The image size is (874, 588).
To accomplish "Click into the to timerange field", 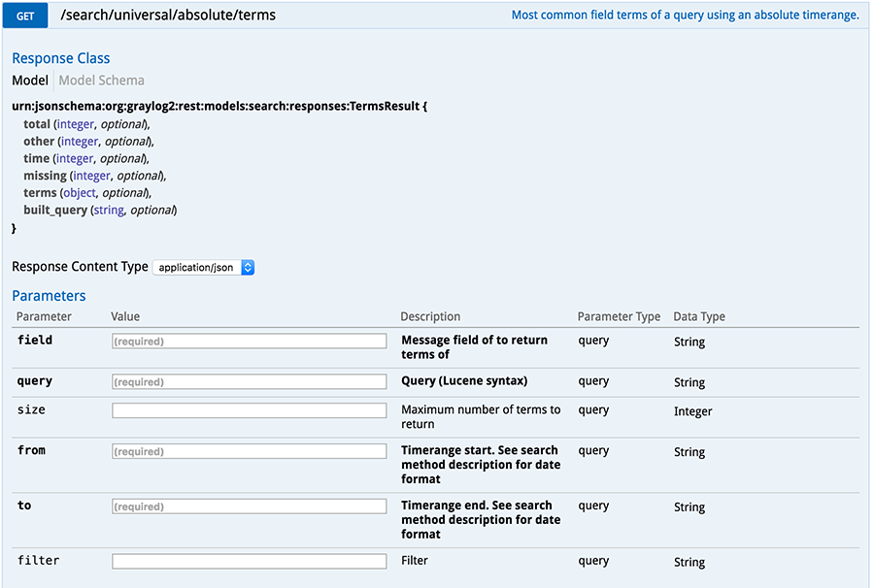I will (250, 506).
